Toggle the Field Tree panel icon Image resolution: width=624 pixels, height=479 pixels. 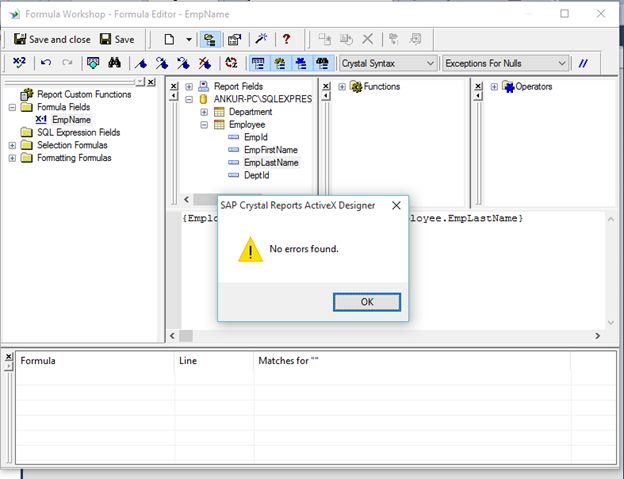click(x=258, y=63)
